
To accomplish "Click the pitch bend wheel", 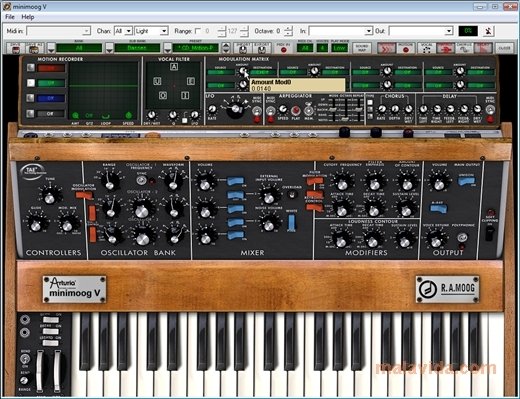I will point(40,371).
